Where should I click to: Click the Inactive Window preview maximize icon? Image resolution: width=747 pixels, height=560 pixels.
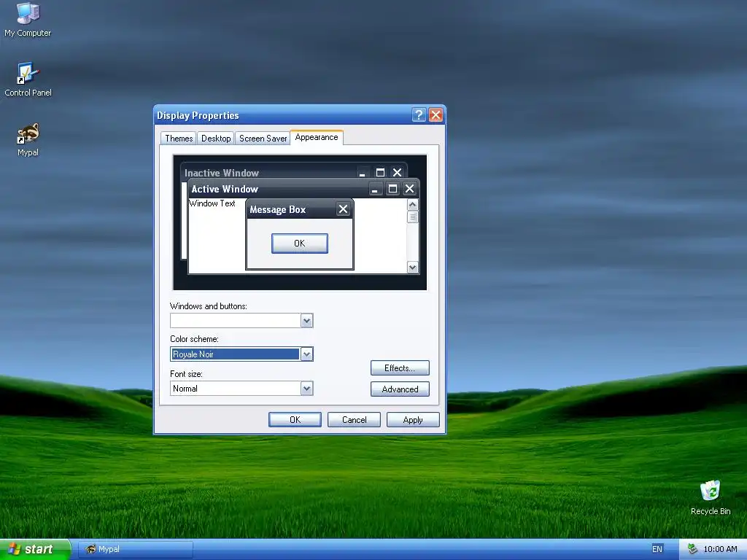380,172
